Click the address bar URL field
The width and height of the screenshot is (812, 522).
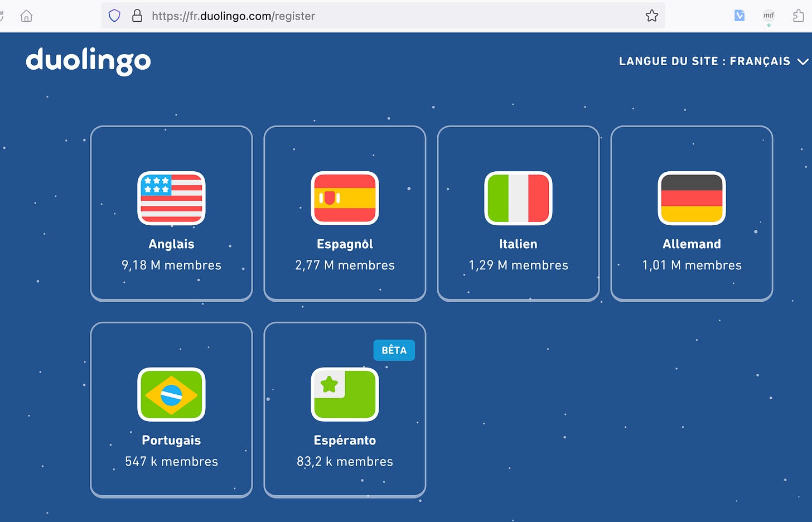pos(383,16)
